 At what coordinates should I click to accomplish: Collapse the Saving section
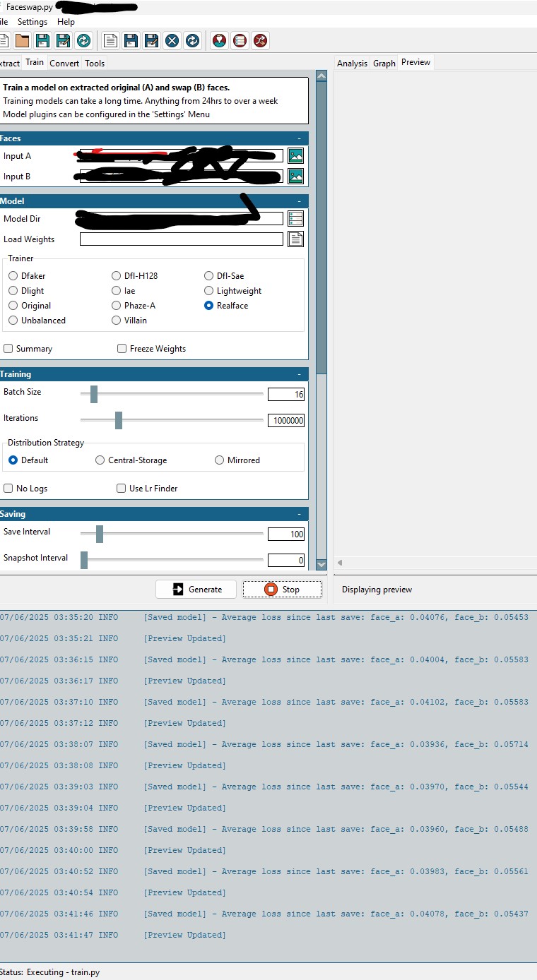(300, 514)
